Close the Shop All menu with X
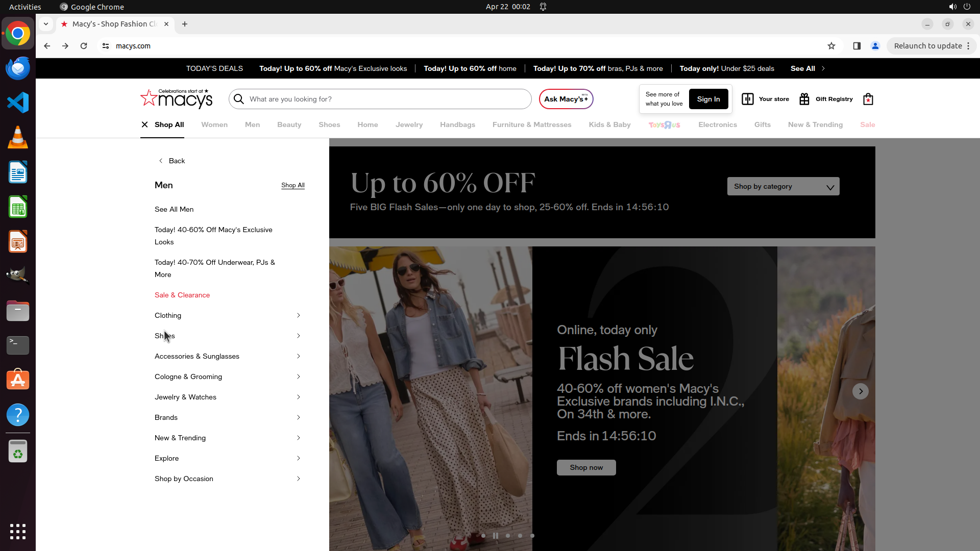980x551 pixels. pos(144,124)
